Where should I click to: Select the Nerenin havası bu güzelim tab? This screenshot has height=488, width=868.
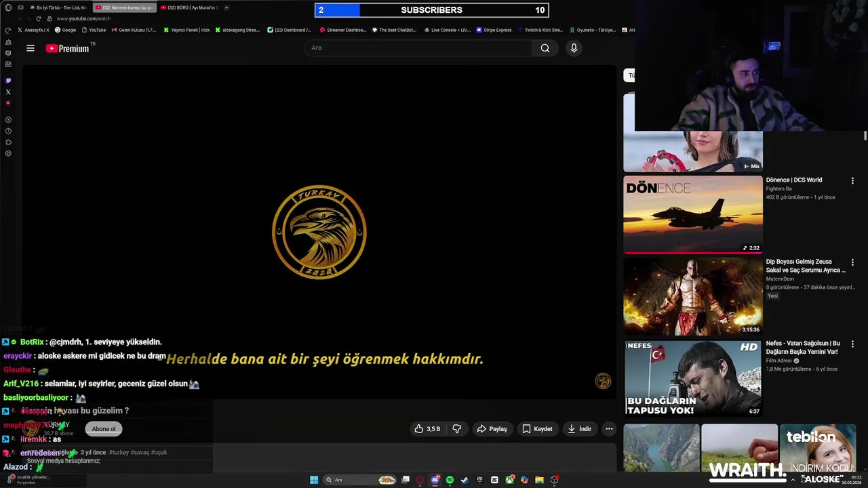[x=124, y=7]
